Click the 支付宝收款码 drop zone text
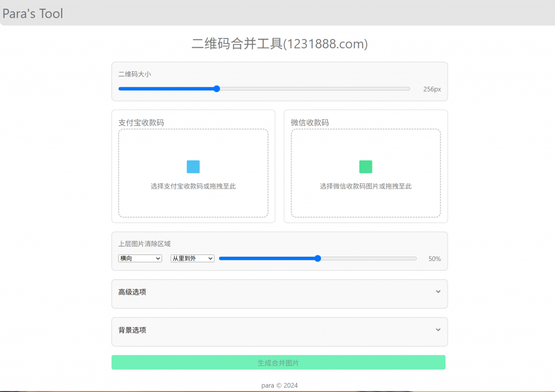This screenshot has width=555, height=392. [x=193, y=186]
